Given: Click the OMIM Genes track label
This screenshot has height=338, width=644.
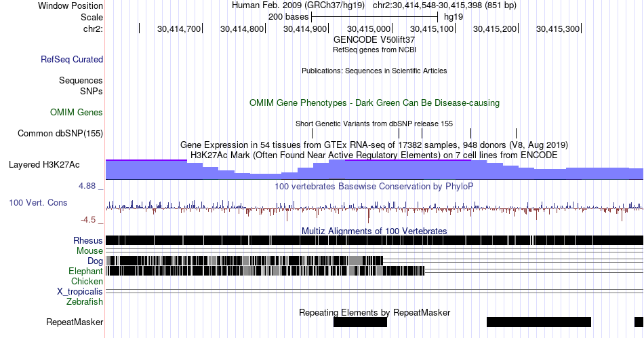Looking at the screenshot, I should 77,112.
